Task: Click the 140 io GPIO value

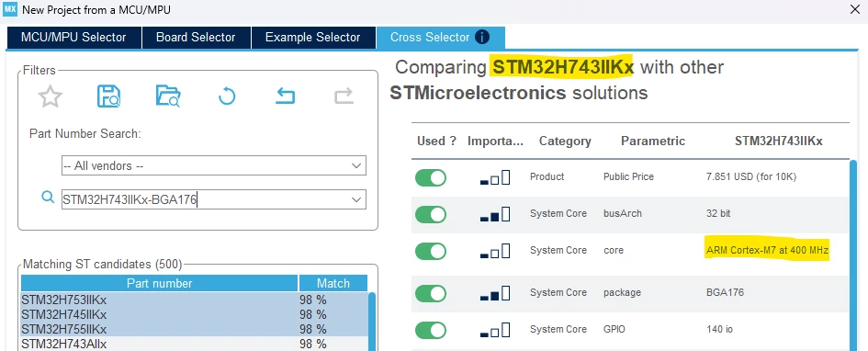Action: [719, 329]
